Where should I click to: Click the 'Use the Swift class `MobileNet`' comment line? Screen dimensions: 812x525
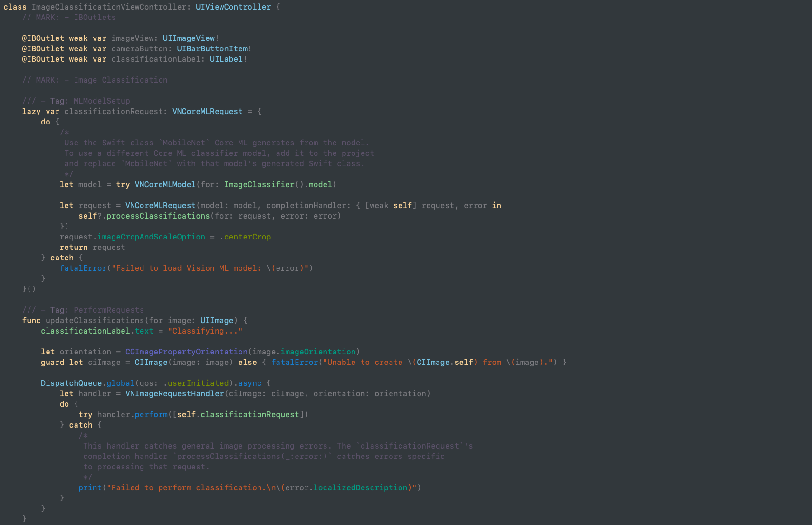217,143
